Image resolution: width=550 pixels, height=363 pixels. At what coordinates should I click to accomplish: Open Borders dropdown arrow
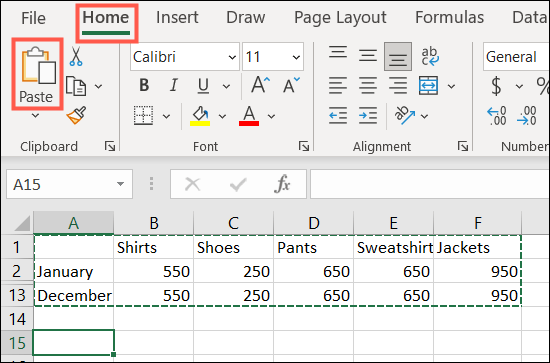[166, 116]
